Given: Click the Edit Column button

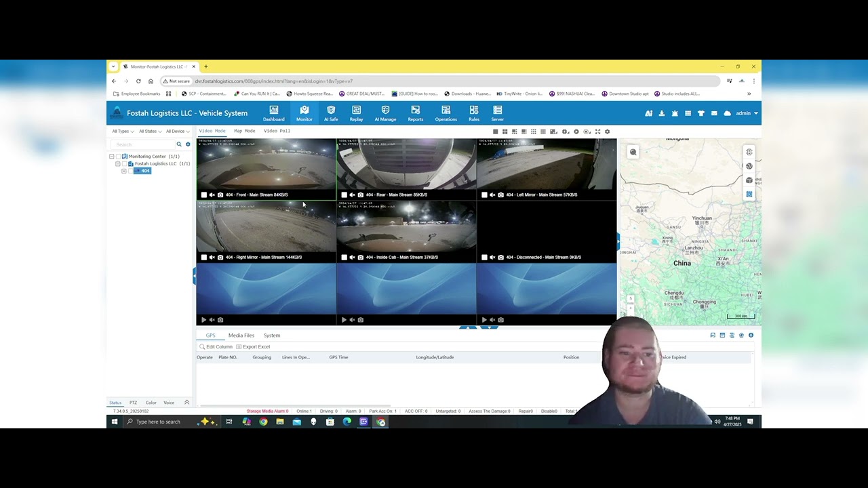Looking at the screenshot, I should [216, 347].
